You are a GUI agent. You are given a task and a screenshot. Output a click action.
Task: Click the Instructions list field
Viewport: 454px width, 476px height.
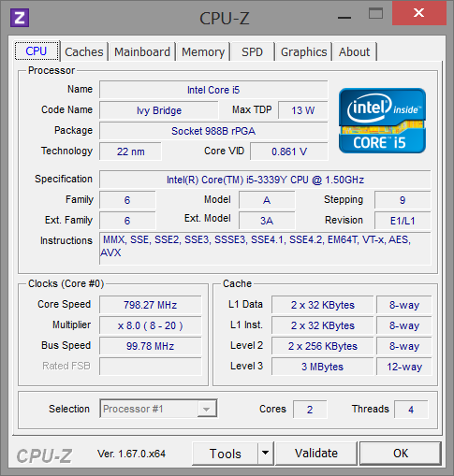265,248
